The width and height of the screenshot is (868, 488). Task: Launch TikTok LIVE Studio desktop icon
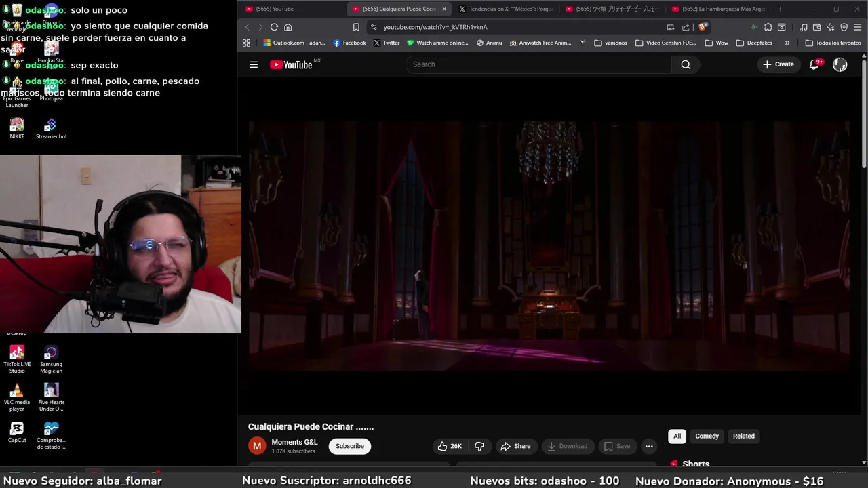pos(17,360)
